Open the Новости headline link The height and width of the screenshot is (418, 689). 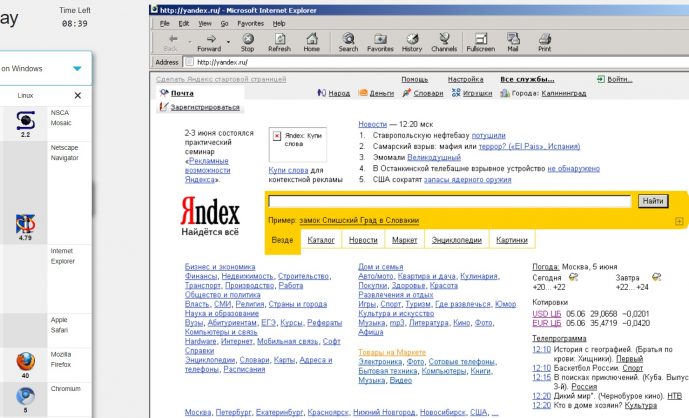[x=373, y=124]
